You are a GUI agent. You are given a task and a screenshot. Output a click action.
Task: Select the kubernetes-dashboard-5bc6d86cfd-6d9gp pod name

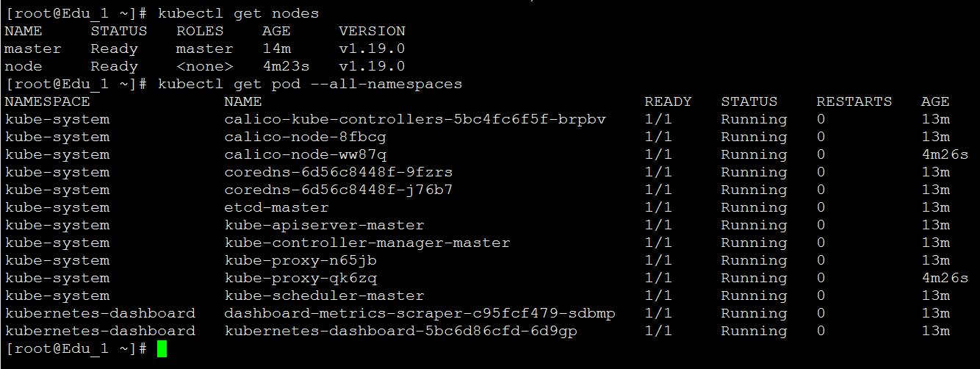click(400, 331)
